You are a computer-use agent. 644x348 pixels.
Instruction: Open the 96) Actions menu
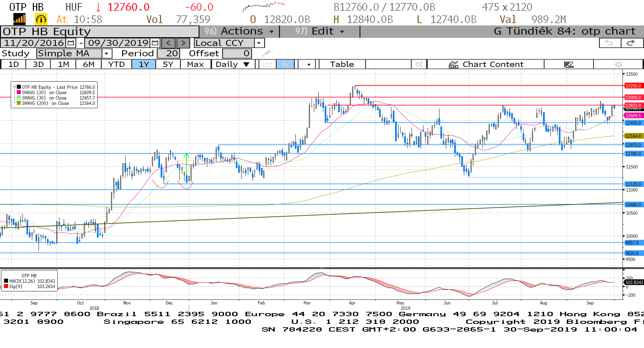pos(239,31)
